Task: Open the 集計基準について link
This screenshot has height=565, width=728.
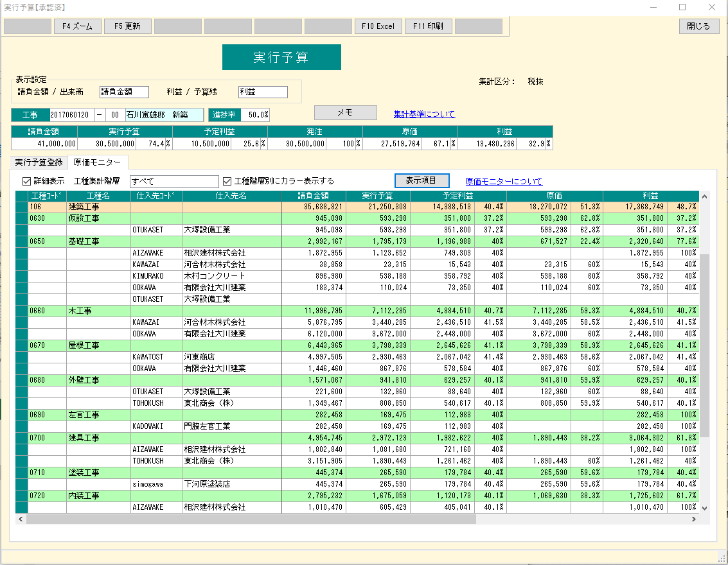Action: (424, 114)
